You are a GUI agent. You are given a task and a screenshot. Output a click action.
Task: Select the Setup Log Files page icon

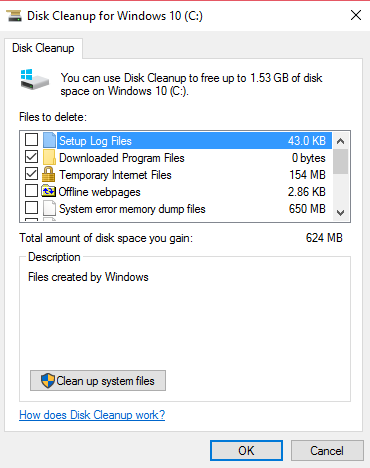tap(49, 140)
